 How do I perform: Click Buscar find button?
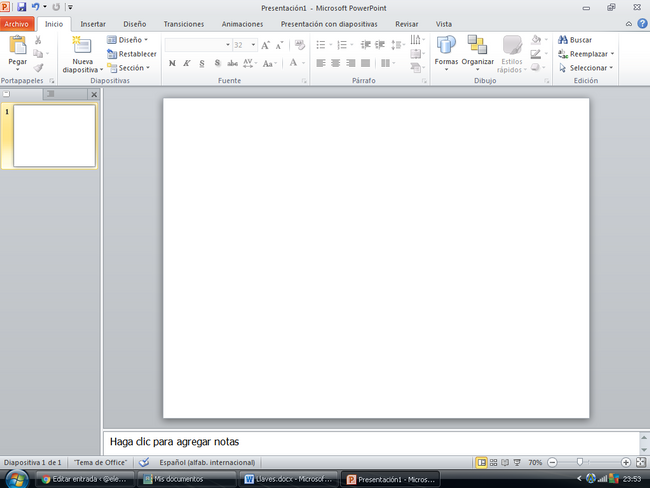point(575,40)
